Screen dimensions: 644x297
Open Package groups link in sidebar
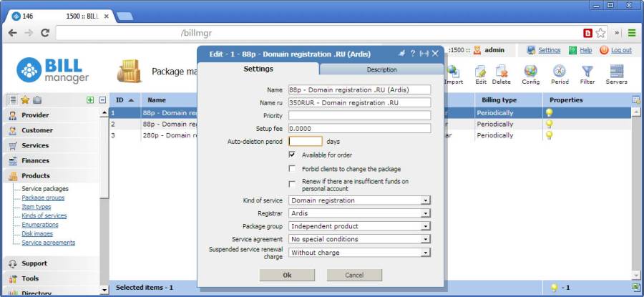[43, 198]
